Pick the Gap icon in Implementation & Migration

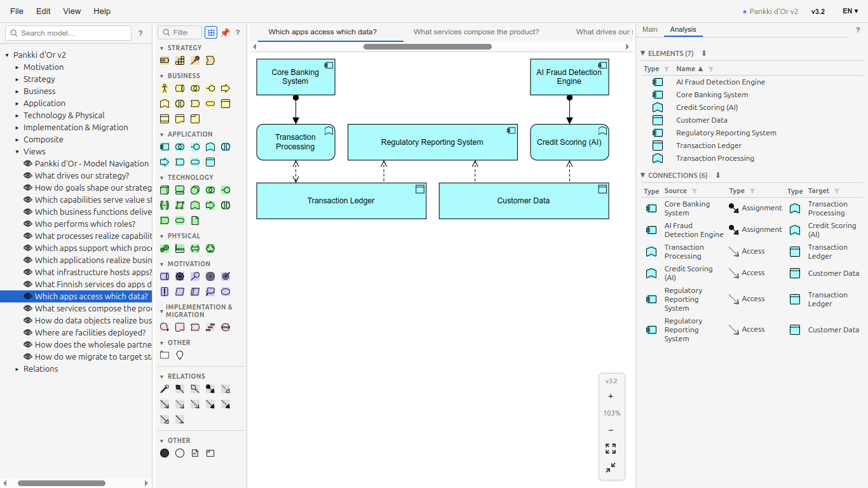point(226,327)
